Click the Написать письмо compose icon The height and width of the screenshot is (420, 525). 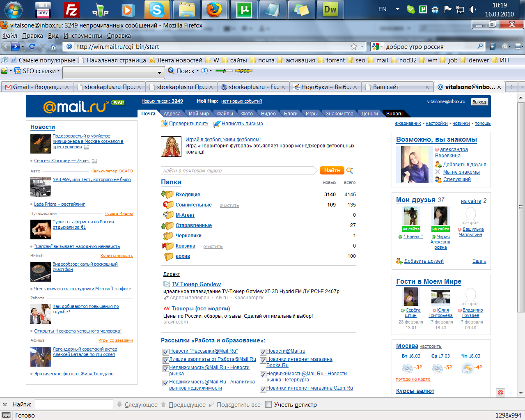click(x=217, y=124)
